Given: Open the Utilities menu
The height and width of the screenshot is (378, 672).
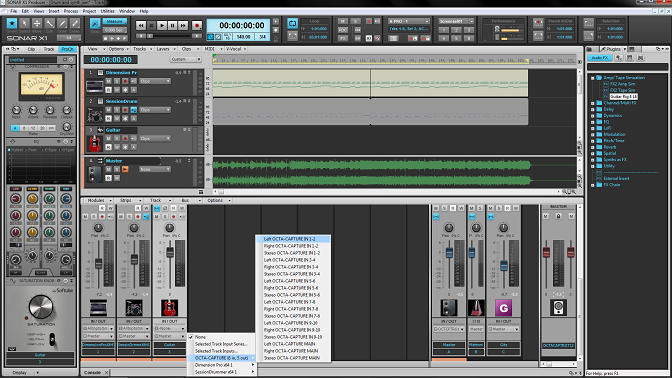Looking at the screenshot, I should coord(107,11).
